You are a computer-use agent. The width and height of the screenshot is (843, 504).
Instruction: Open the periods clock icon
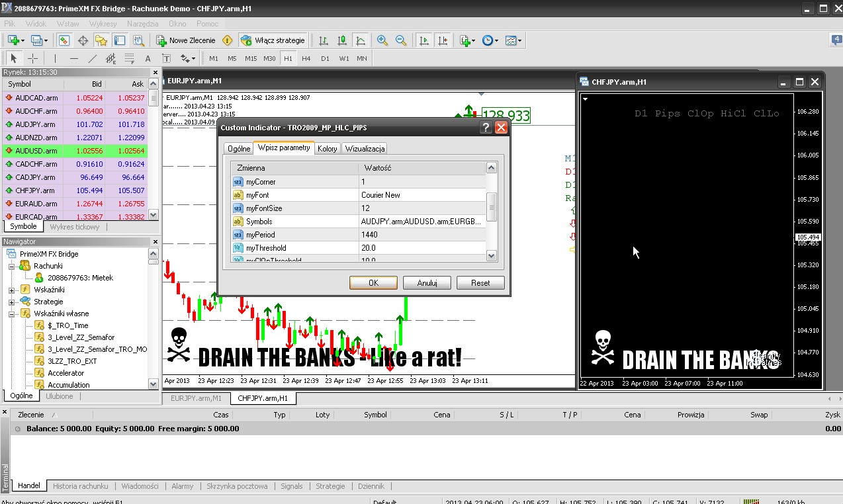(487, 40)
